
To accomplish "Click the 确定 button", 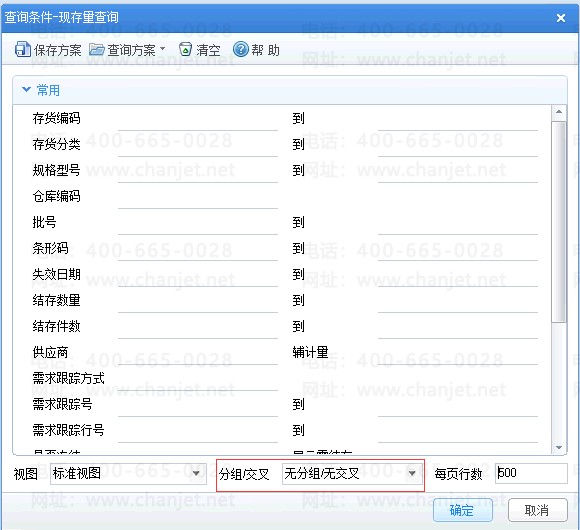I will (x=462, y=510).
